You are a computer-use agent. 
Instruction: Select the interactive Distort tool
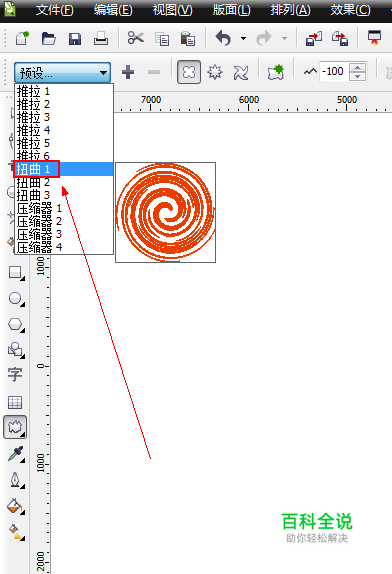point(15,427)
